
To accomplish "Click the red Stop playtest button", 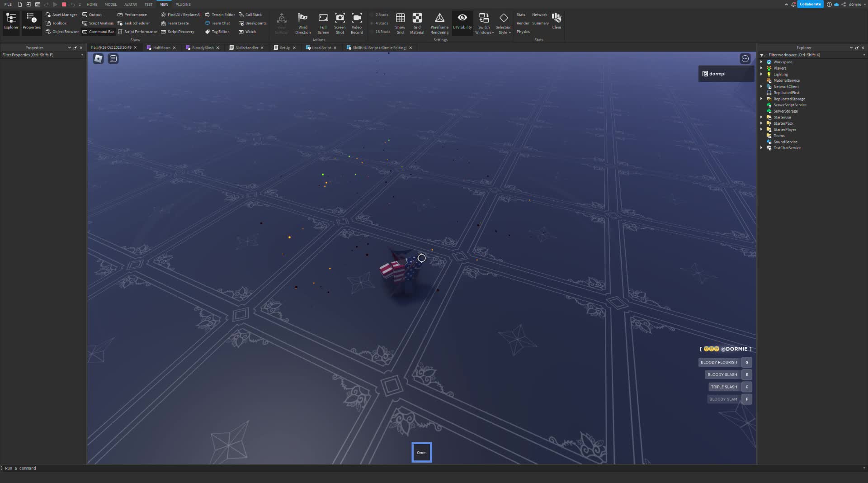I will [64, 5].
